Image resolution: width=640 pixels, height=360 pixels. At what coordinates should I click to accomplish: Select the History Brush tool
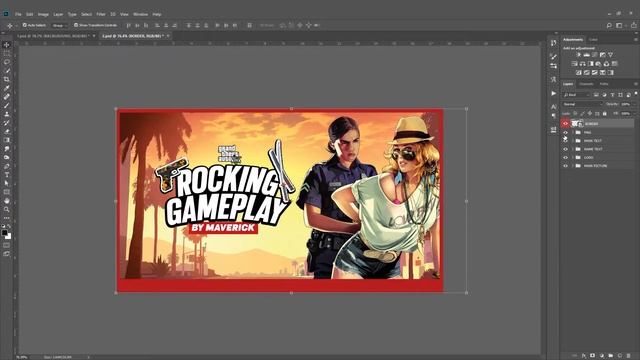click(7, 122)
